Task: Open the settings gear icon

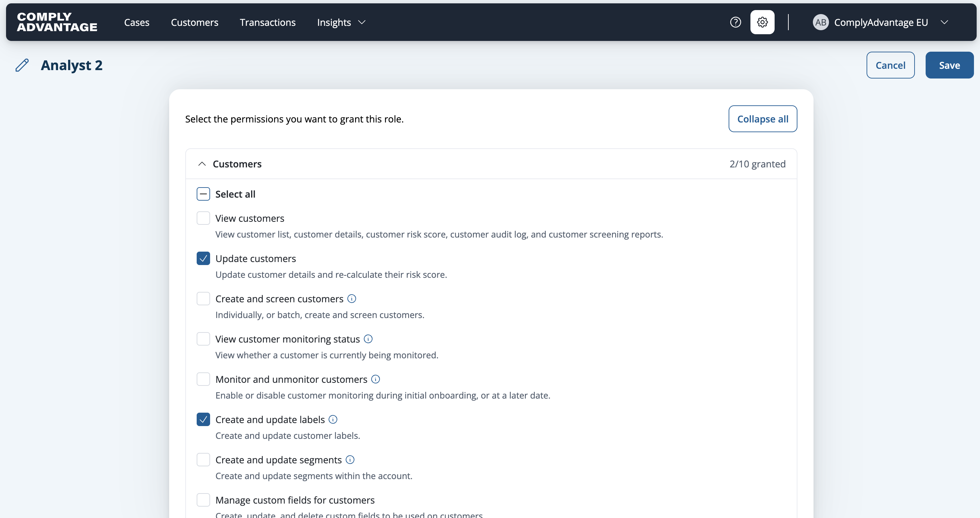Action: click(x=762, y=22)
